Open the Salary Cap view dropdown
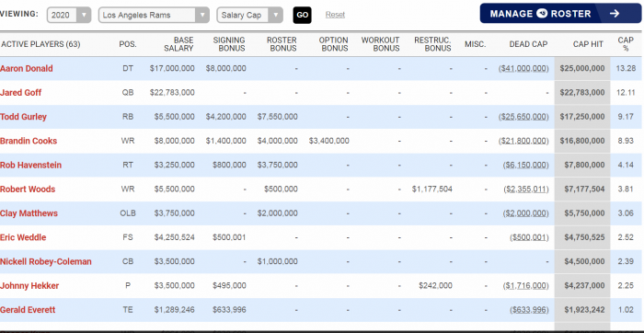The image size is (644, 333). pyautogui.click(x=249, y=16)
